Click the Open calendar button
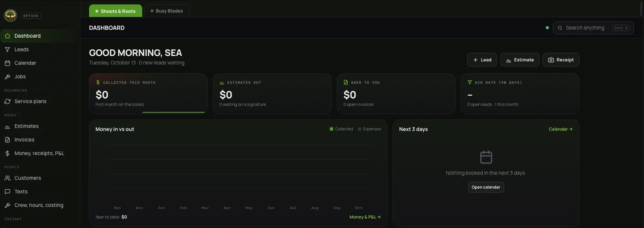This screenshot has width=644, height=228. (486, 187)
